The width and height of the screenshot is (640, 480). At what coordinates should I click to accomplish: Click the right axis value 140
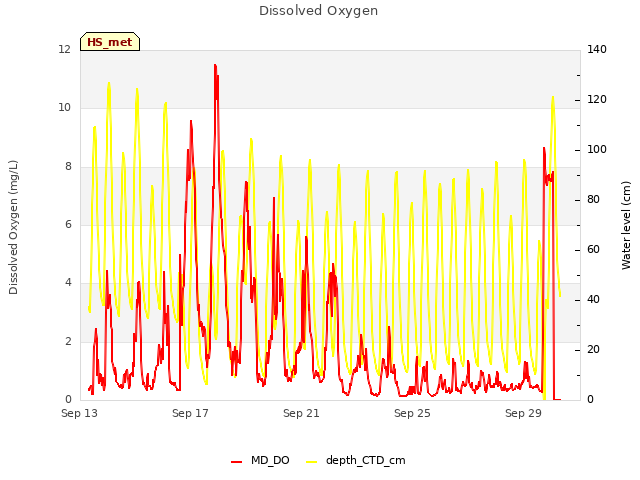click(597, 50)
